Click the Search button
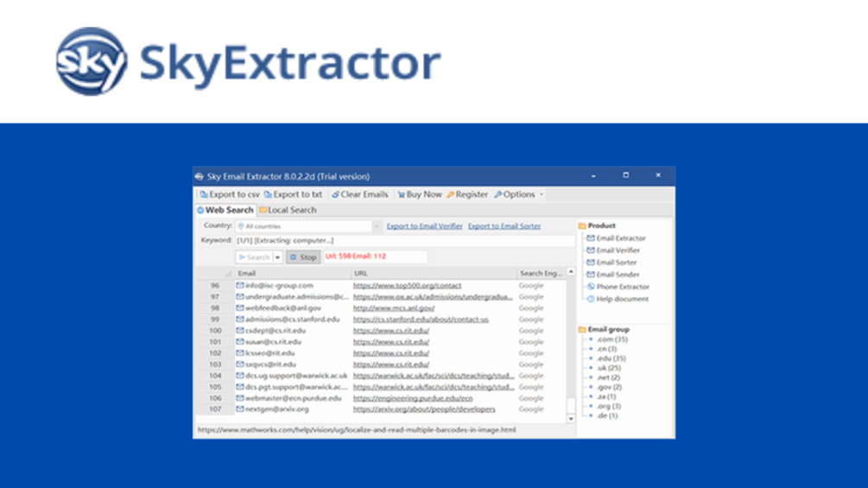The width and height of the screenshot is (868, 488). 254,257
